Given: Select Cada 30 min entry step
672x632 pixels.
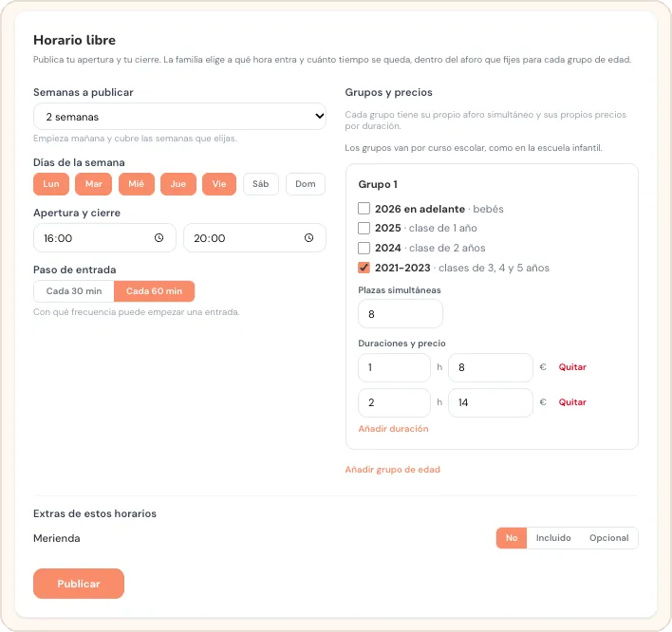Looking at the screenshot, I should (74, 291).
